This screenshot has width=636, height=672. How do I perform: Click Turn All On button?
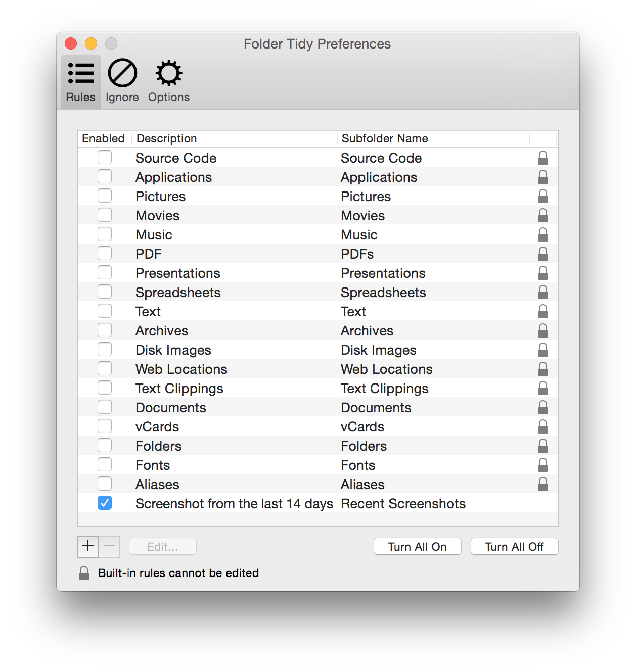[x=418, y=547]
